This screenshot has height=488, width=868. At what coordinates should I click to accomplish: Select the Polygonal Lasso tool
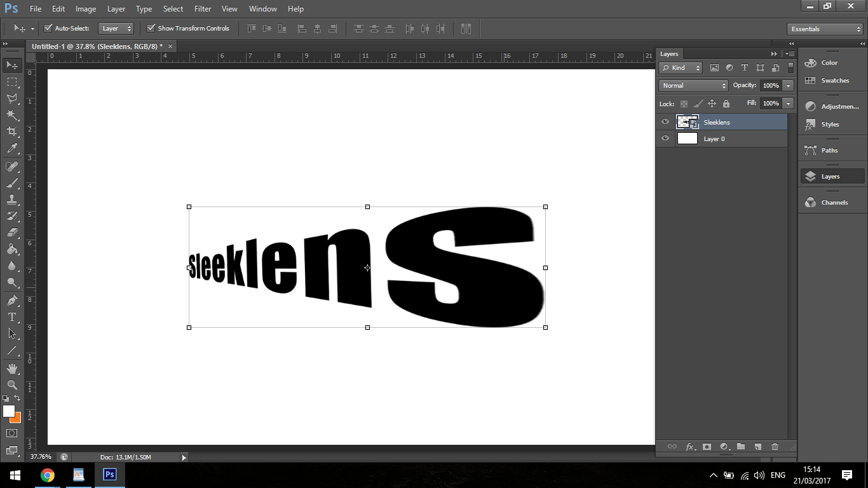(x=12, y=98)
